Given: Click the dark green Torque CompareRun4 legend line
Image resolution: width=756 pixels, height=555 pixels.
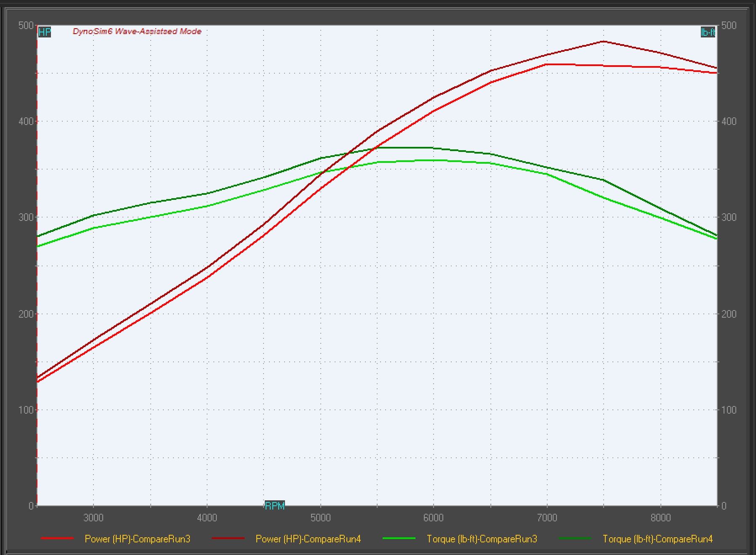Looking at the screenshot, I should pos(575,539).
